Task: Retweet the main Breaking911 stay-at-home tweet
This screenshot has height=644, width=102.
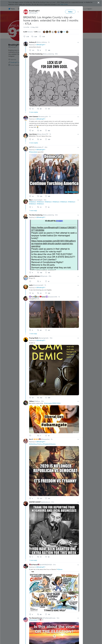Action: tap(34, 37)
